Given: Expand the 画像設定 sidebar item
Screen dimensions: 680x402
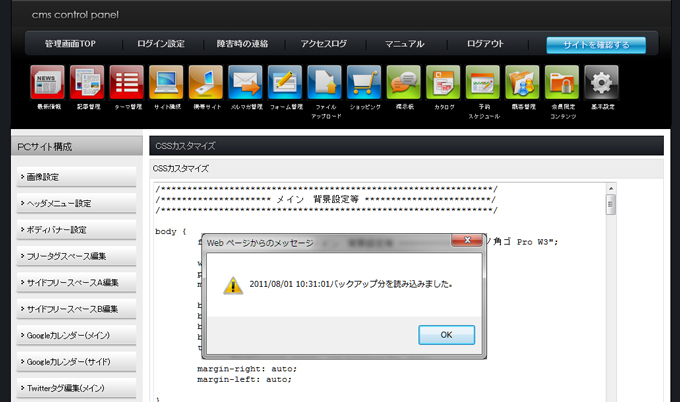Looking at the screenshot, I should click(x=76, y=177).
